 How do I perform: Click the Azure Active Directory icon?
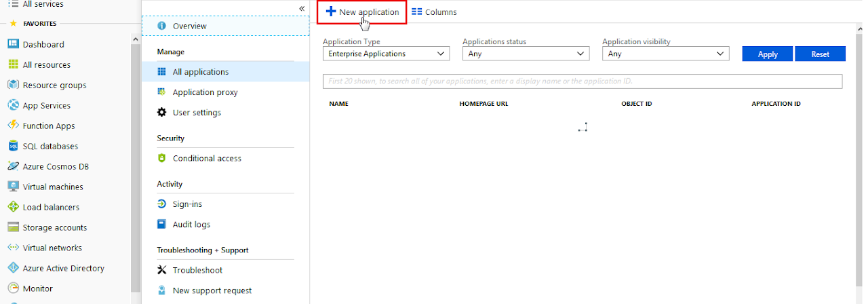pos(12,268)
